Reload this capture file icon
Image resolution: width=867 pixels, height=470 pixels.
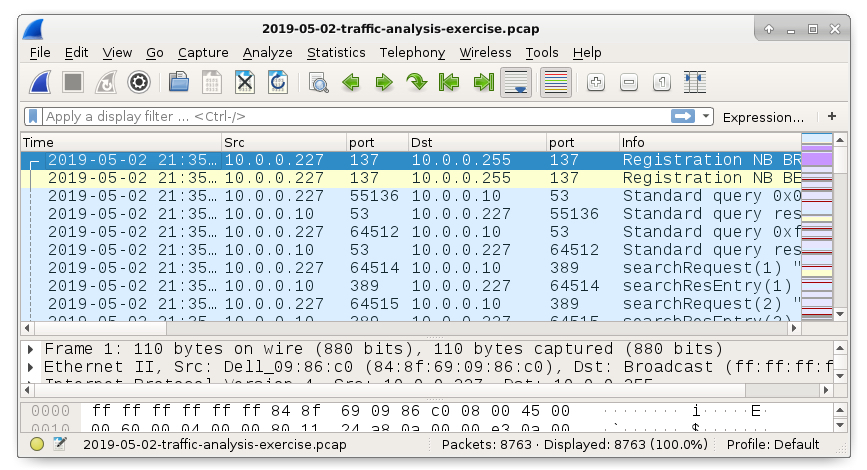point(278,83)
